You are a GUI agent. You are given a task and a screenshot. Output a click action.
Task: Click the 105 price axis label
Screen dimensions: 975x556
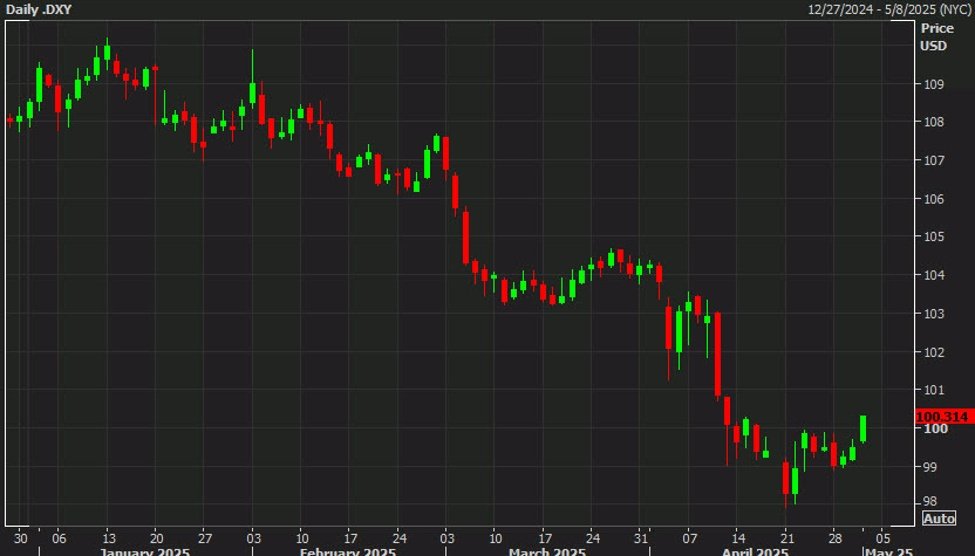tap(932, 237)
